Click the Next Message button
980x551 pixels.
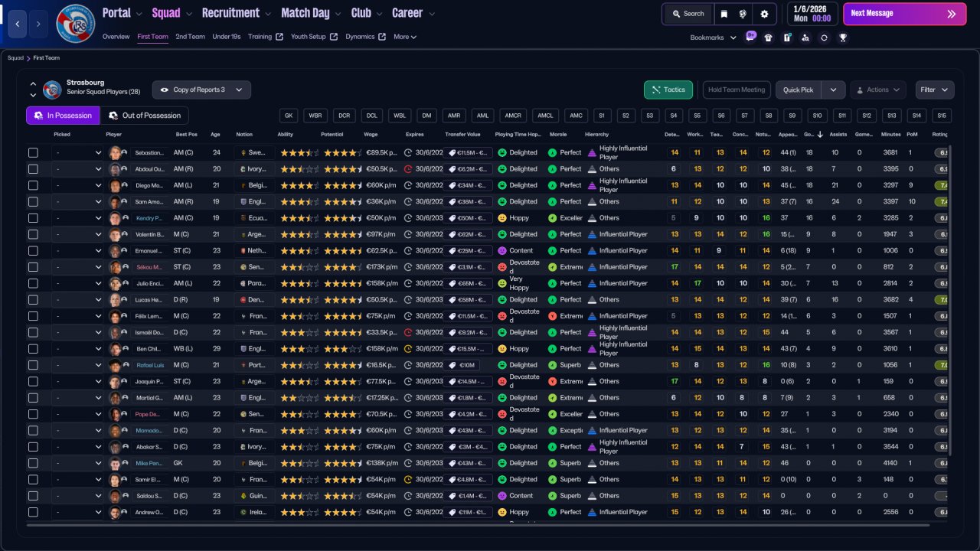pos(904,14)
